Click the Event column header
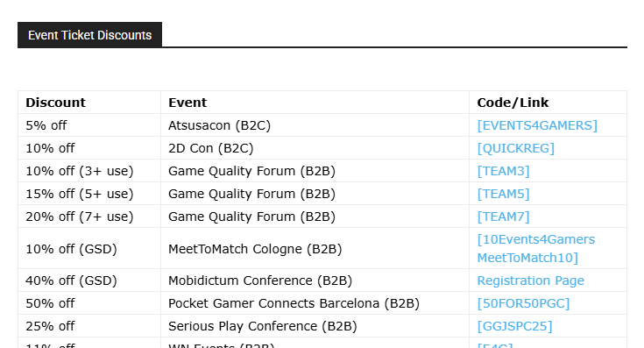 188,103
